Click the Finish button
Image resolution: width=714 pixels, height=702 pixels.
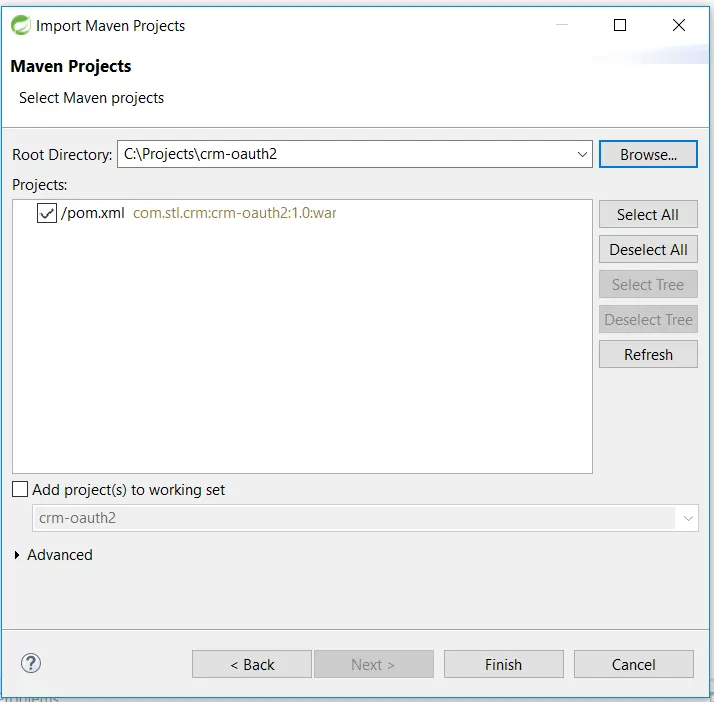(x=504, y=664)
